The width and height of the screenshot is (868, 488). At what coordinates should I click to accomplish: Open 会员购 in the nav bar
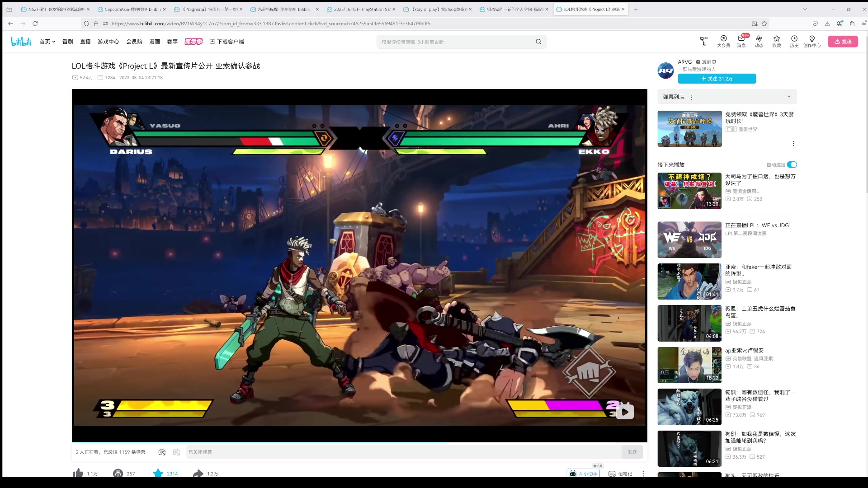pyautogui.click(x=134, y=42)
